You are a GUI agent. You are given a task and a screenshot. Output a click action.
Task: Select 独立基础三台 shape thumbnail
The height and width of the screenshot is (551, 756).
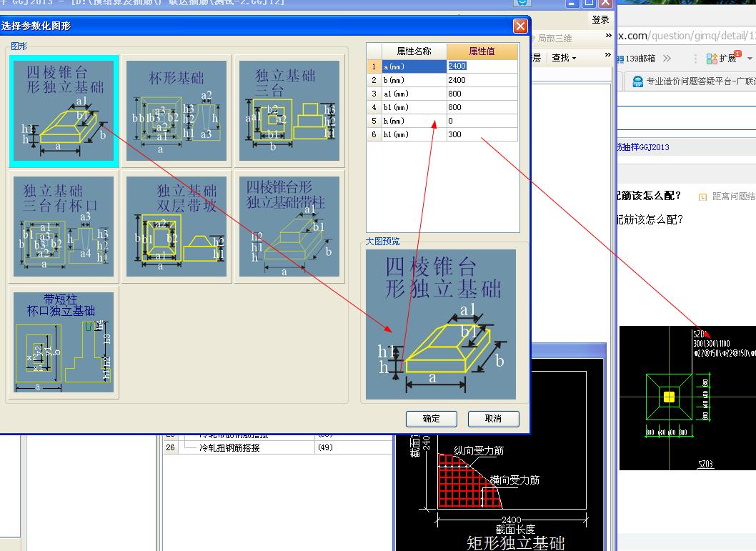tap(289, 111)
